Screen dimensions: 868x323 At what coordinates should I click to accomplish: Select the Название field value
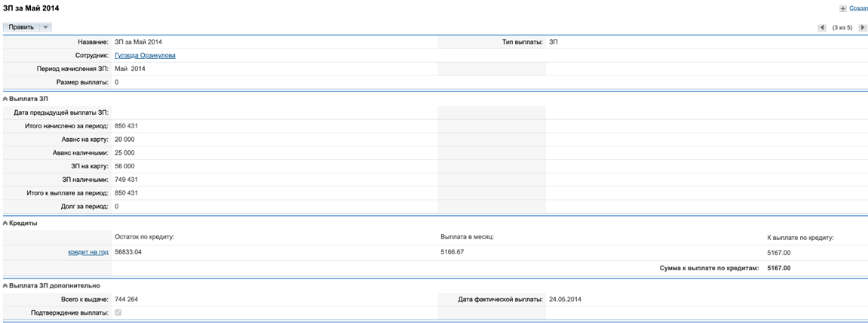[x=138, y=42]
